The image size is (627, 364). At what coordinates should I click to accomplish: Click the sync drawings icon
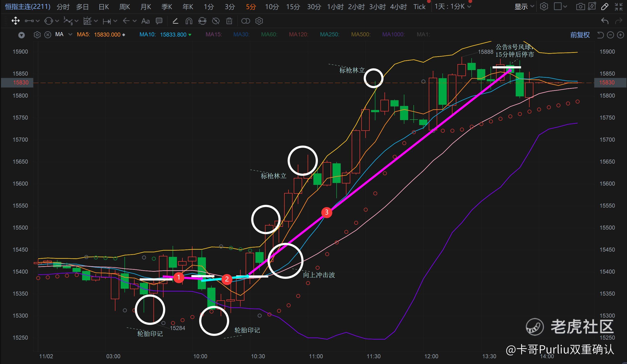[x=202, y=21]
